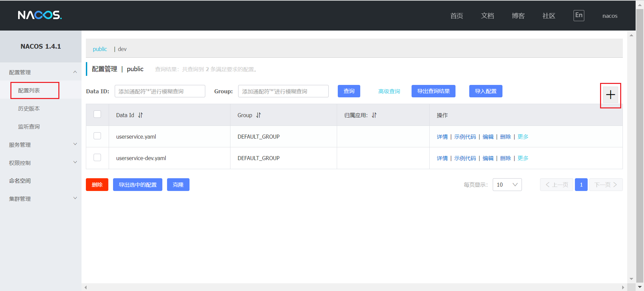Screen dimensions: 644x291
Task: Sort by Group column arrows
Action: tap(258, 115)
